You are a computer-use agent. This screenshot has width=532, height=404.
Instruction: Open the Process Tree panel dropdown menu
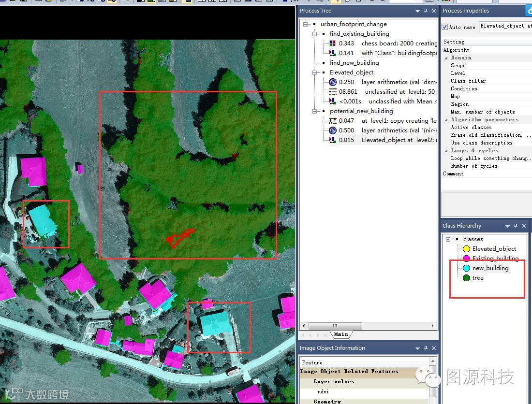(x=417, y=11)
